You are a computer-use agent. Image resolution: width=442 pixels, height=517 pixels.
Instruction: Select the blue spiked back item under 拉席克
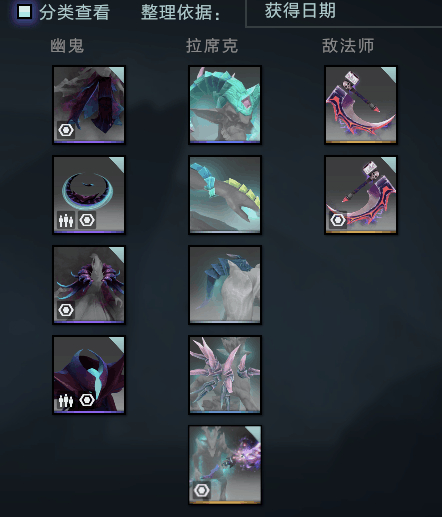coord(225,285)
